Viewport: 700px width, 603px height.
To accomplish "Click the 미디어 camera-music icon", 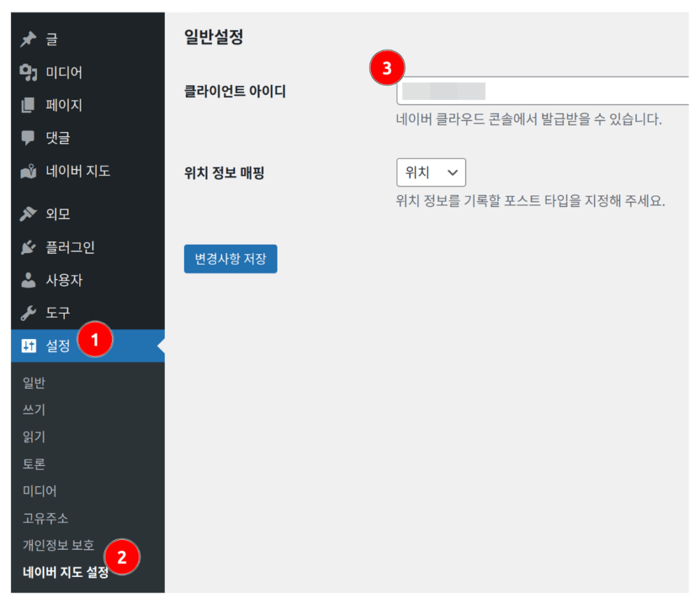I will click(28, 72).
